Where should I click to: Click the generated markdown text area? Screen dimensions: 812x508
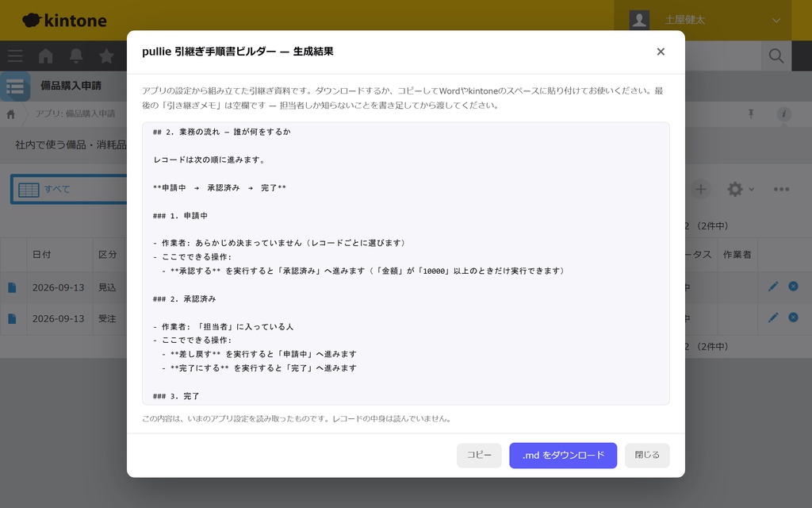405,264
